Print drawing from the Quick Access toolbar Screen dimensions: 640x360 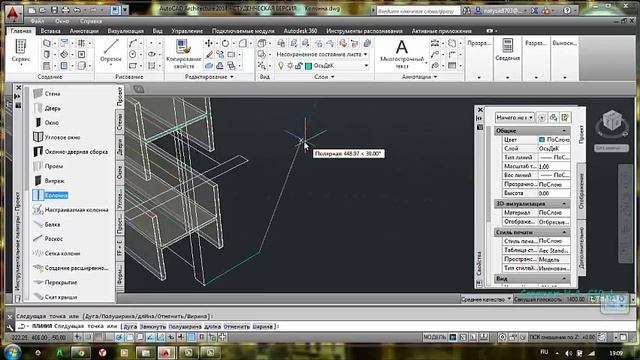tap(65, 10)
